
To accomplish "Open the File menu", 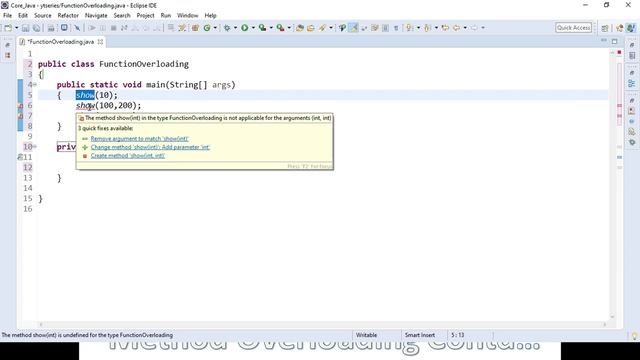I will [x=7, y=16].
